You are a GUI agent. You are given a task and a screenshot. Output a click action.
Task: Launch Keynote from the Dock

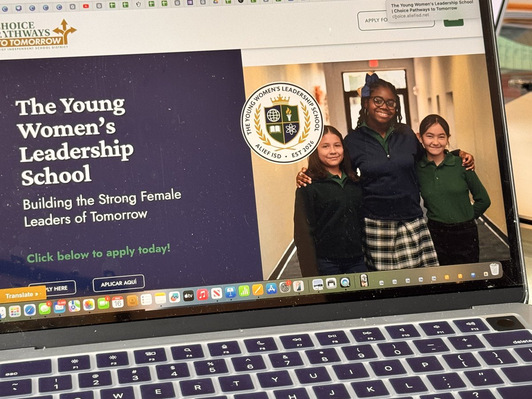[x=231, y=292]
